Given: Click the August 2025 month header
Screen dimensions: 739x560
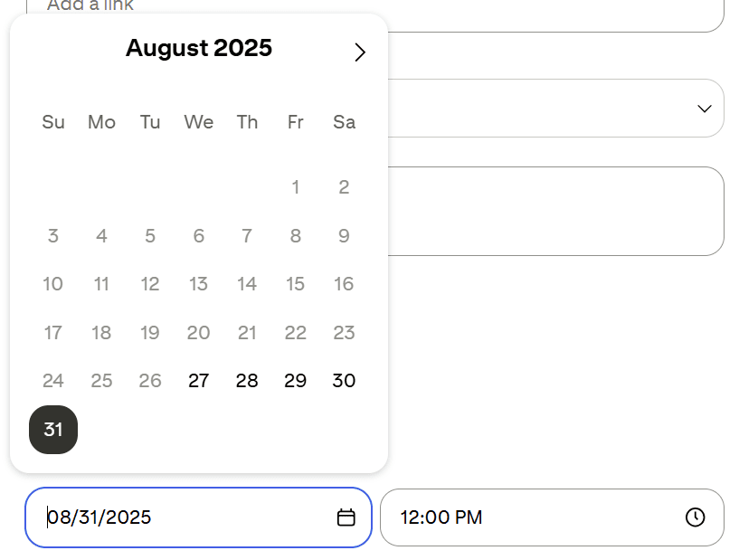Looking at the screenshot, I should [198, 49].
